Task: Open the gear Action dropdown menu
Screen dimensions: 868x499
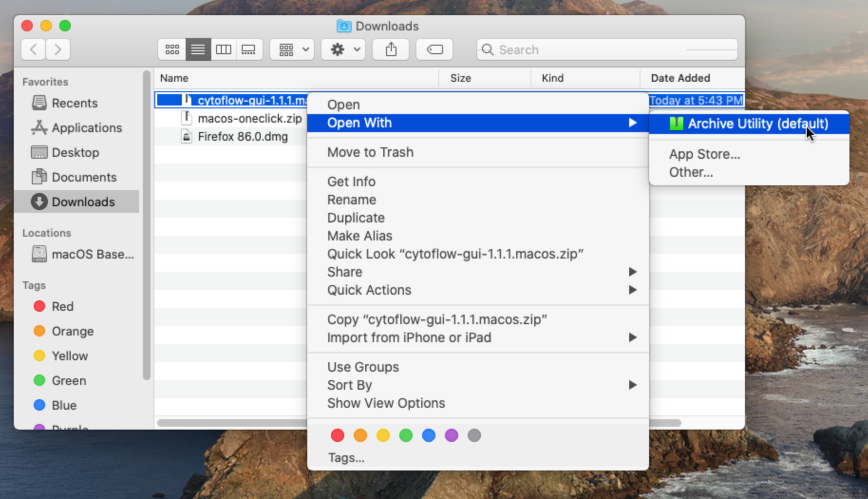Action: point(343,49)
